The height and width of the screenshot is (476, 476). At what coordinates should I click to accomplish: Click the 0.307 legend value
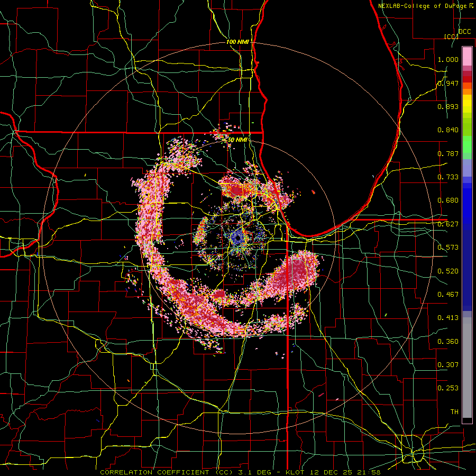pyautogui.click(x=448, y=365)
